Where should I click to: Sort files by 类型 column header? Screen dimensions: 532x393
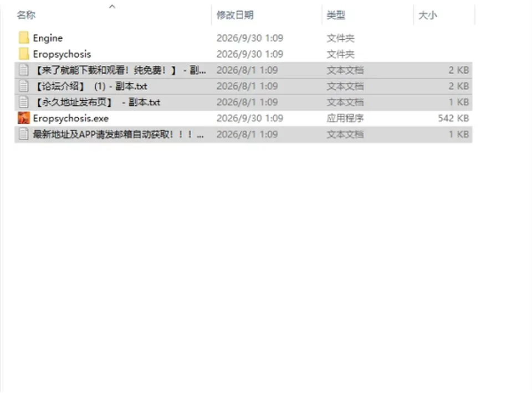pyautogui.click(x=336, y=15)
